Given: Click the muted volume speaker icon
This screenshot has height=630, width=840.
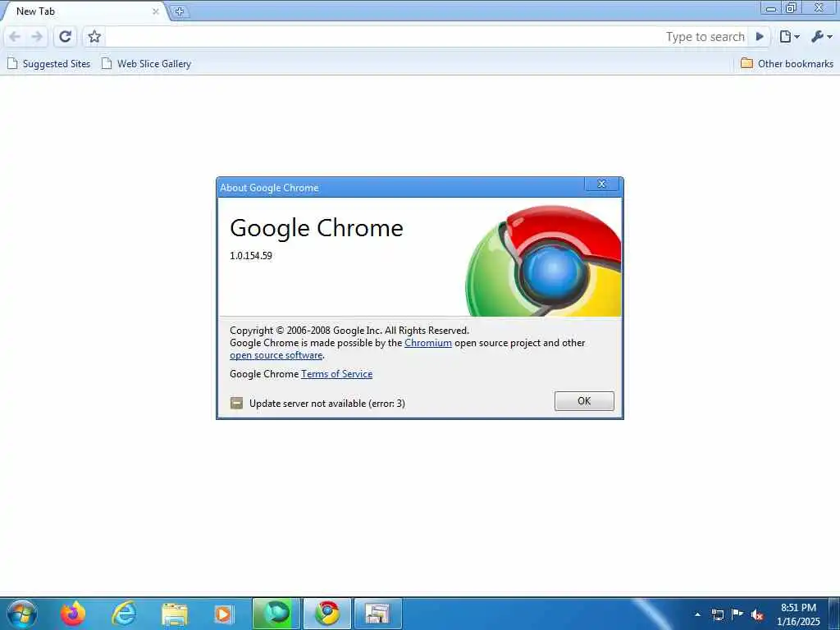Looking at the screenshot, I should (x=757, y=614).
